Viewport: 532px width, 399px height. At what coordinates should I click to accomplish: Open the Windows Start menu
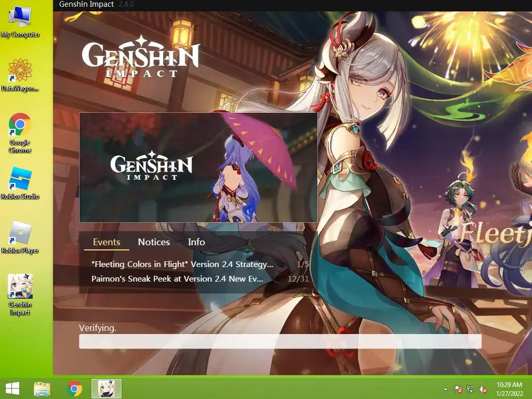[12, 389]
